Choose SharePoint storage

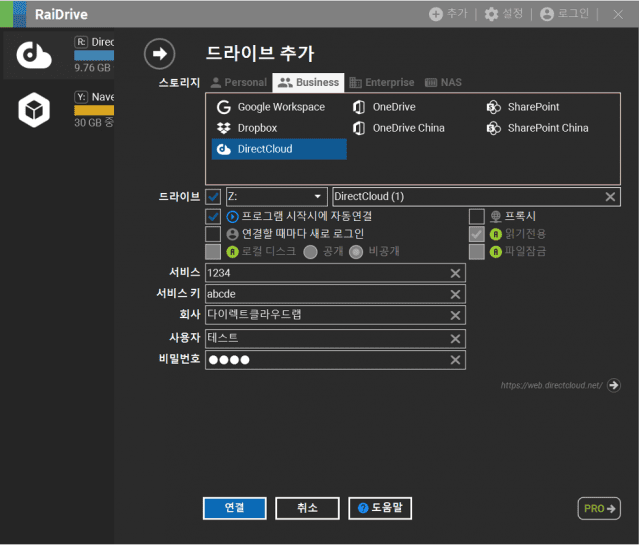pyautogui.click(x=522, y=107)
